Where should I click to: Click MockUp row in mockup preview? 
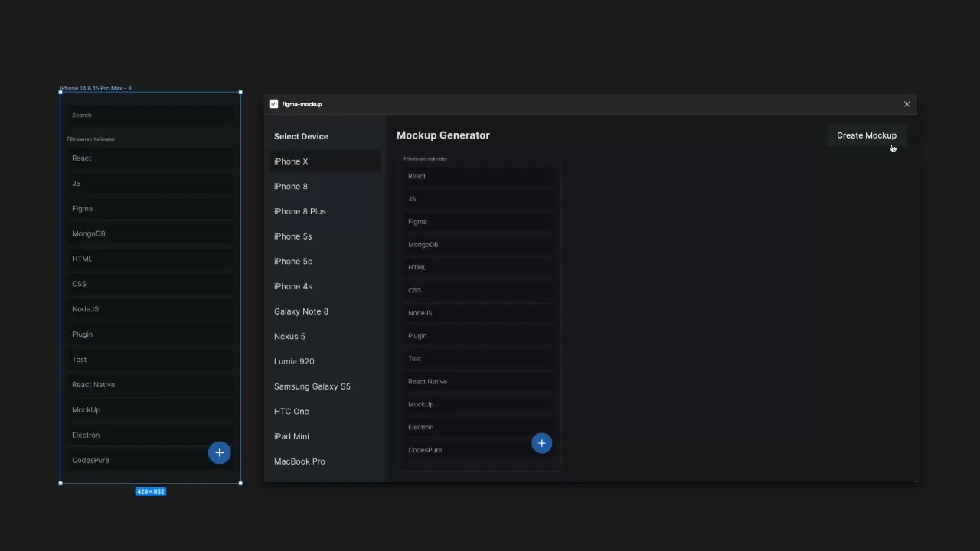pos(479,404)
